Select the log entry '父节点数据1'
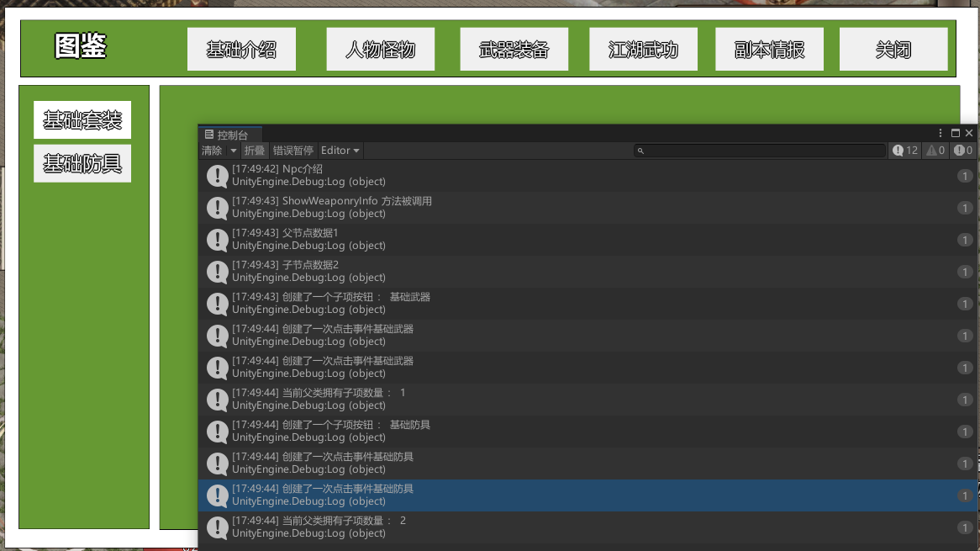 [587, 240]
